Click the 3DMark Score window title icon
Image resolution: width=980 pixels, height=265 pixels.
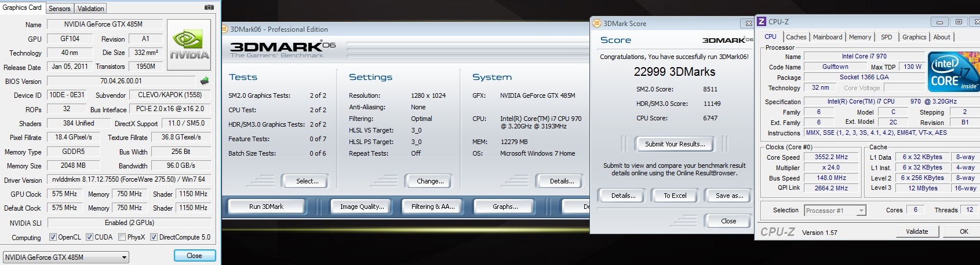coord(597,23)
